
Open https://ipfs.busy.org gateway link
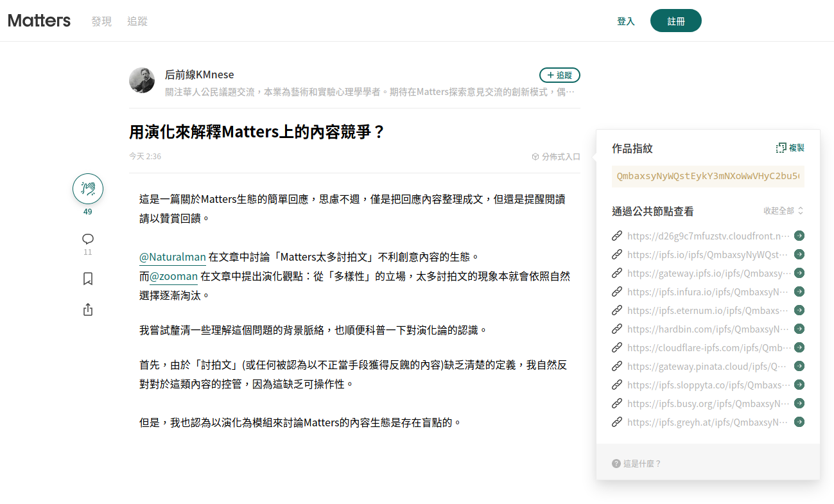point(708,403)
